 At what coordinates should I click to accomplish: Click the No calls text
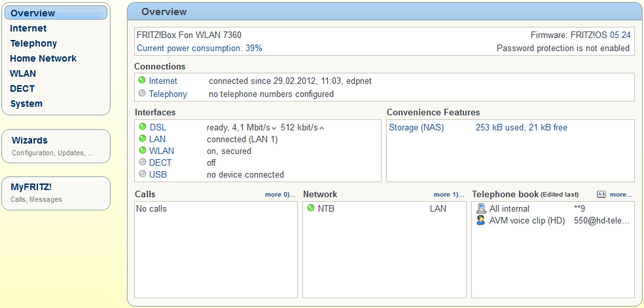[x=151, y=208]
